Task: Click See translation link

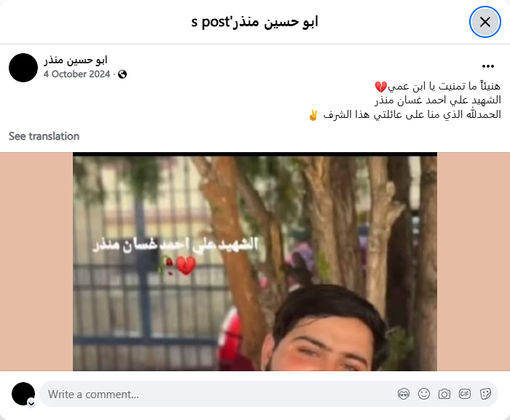Action: pos(44,136)
